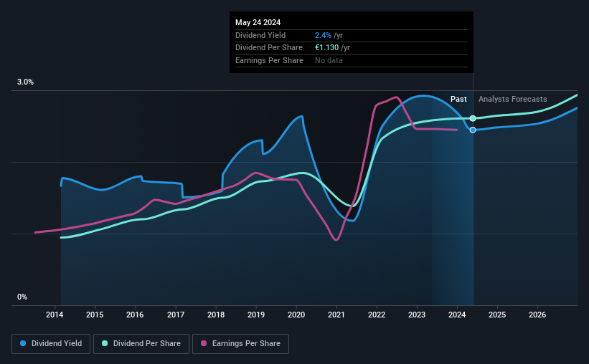The height and width of the screenshot is (364, 589).
Task: Click the '2.4%' dividend yield value
Action: [x=323, y=35]
